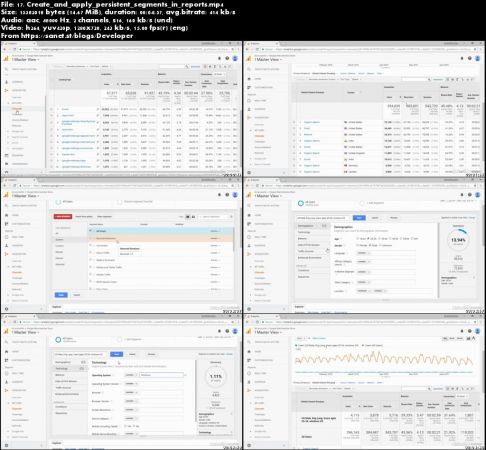Click Cancel button in Technology builder frame
Screen dimensions: 486x450
(132, 354)
